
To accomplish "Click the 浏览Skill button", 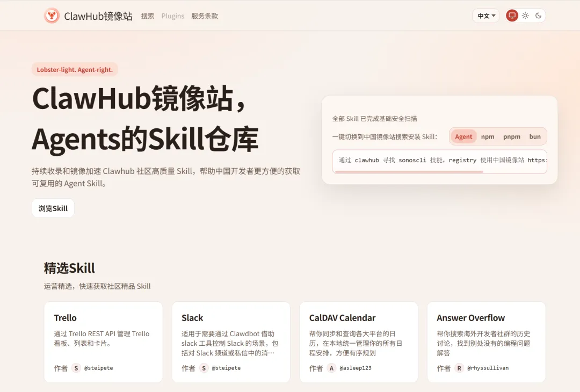I will pyautogui.click(x=53, y=208).
